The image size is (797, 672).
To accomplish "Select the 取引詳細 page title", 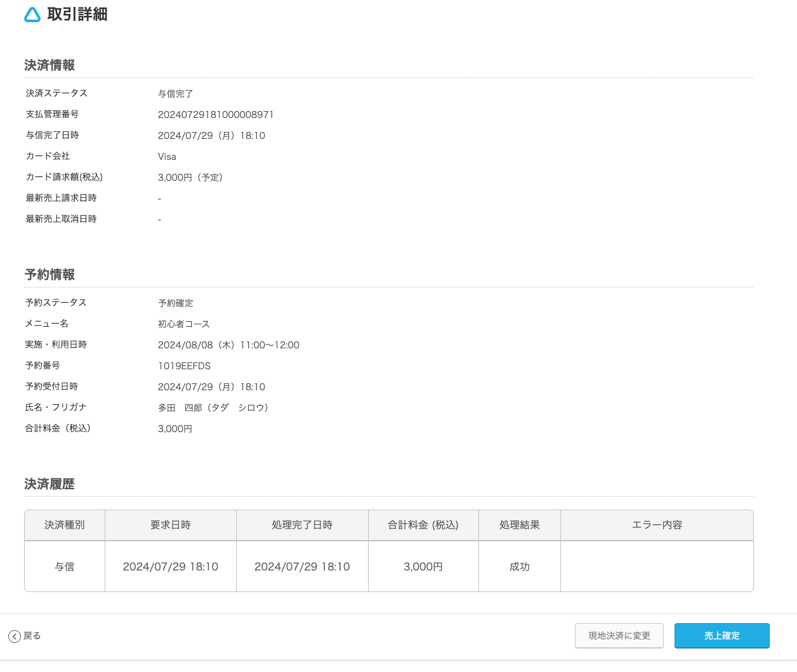I will coord(77,15).
